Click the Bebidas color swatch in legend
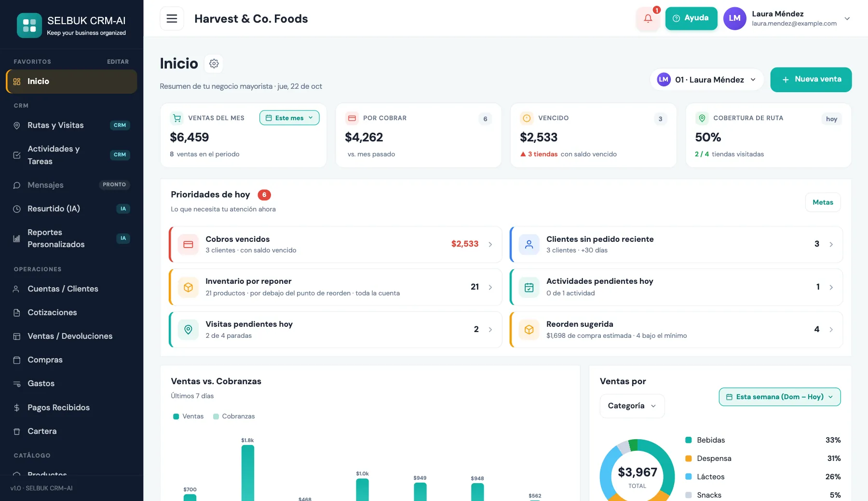Screen dimensions: 868x501 pyautogui.click(x=689, y=440)
